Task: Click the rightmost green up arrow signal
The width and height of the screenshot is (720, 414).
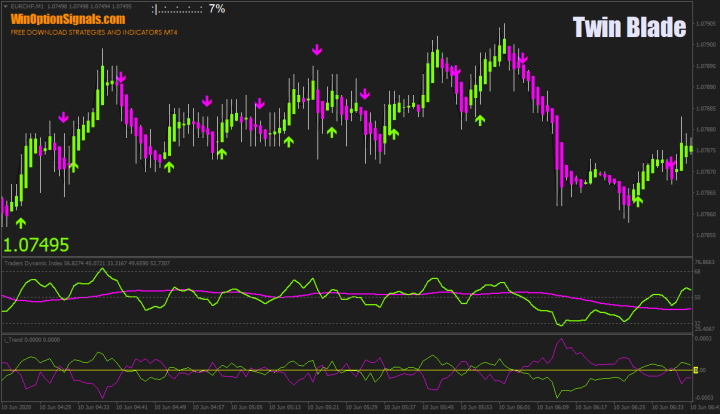Action: pyautogui.click(x=638, y=201)
